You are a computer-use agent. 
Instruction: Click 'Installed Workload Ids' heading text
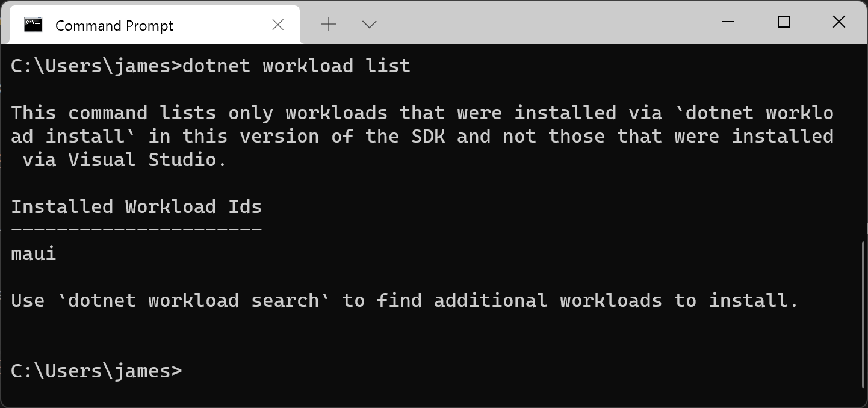[137, 207]
